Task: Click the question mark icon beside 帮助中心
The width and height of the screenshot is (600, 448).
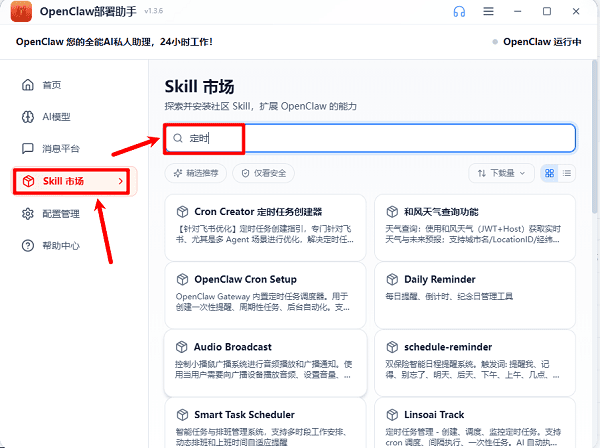Action: tap(28, 246)
